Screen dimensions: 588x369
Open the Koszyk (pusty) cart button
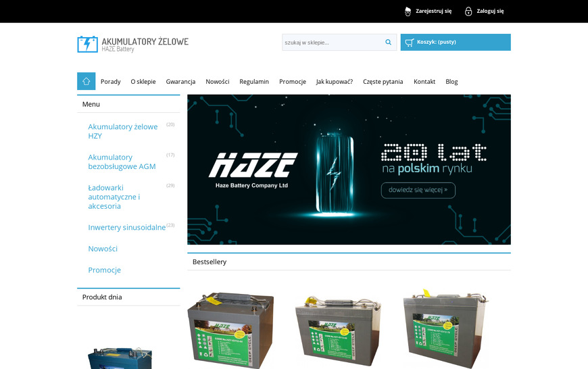[456, 43]
